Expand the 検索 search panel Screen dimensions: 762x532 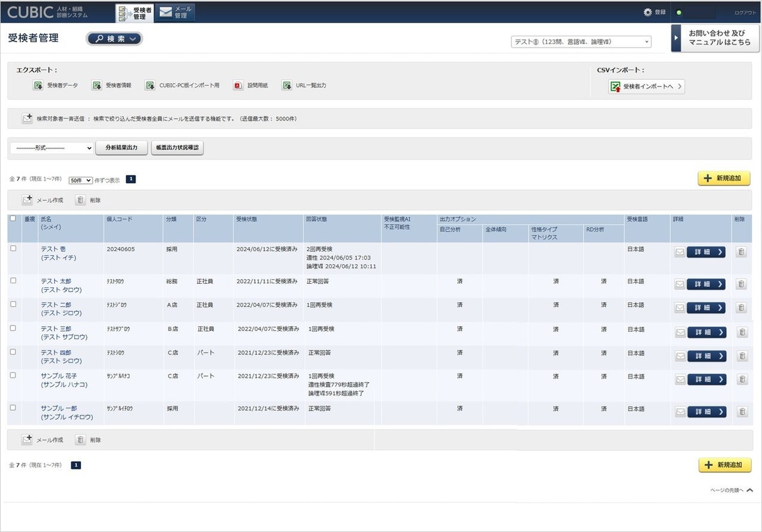(115, 39)
